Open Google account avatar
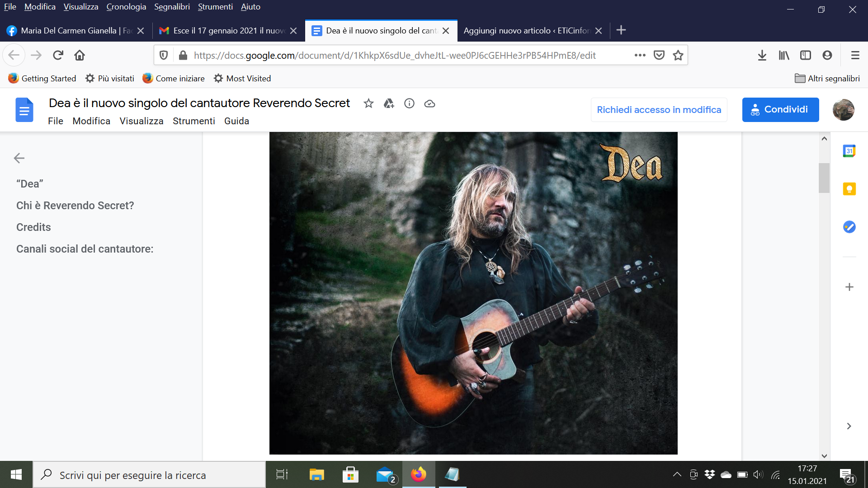The height and width of the screenshot is (488, 868). coord(844,110)
